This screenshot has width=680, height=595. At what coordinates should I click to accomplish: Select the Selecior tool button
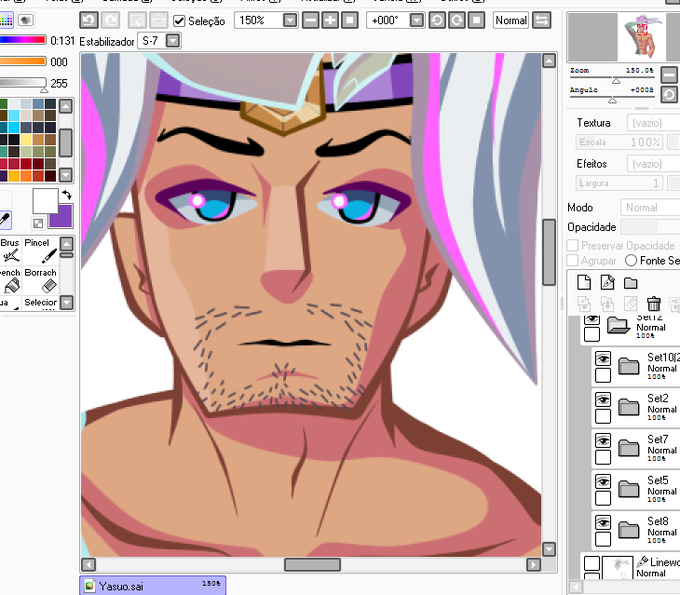point(40,303)
